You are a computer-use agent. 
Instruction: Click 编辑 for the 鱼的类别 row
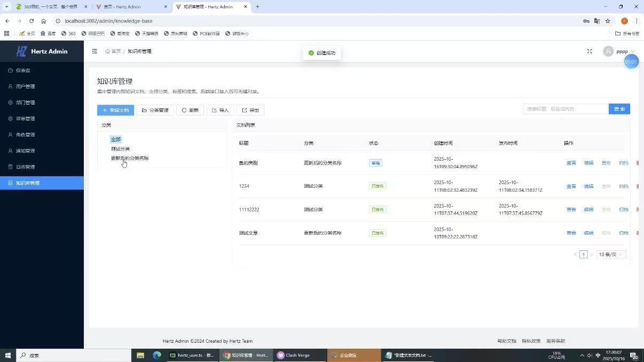coord(588,163)
